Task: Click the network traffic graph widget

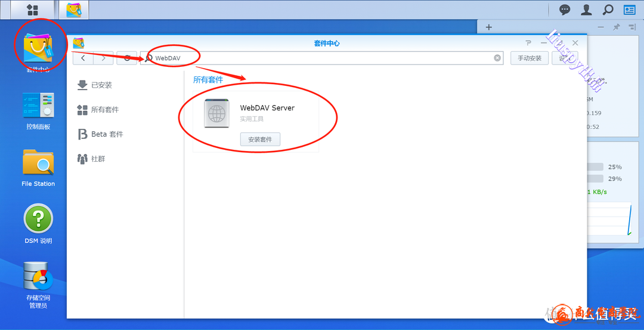Action: (609, 219)
